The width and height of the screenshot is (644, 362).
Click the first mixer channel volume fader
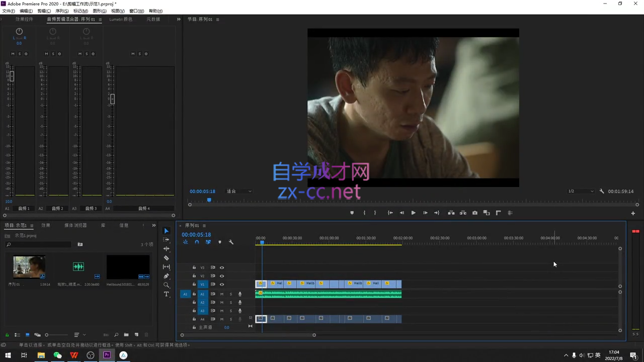pos(12,76)
